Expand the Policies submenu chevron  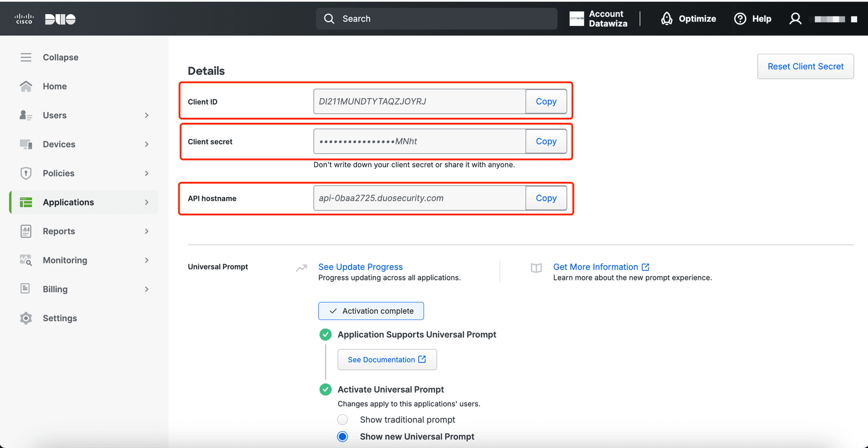pyautogui.click(x=147, y=173)
